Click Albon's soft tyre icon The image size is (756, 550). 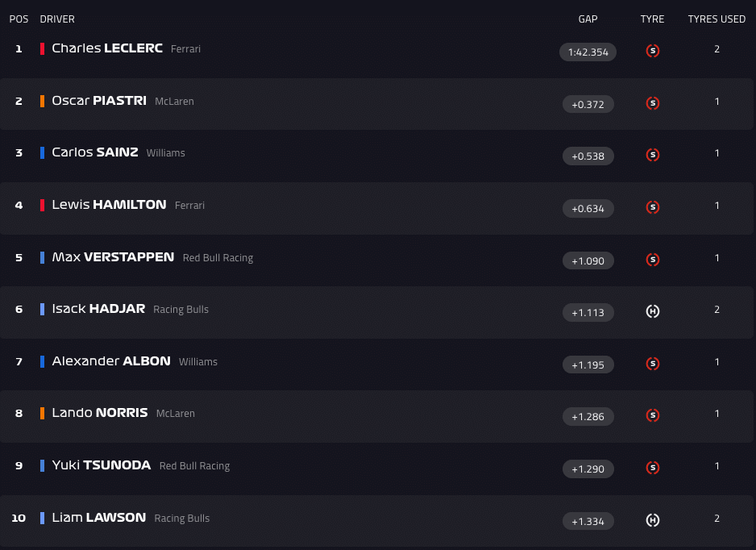tap(653, 364)
